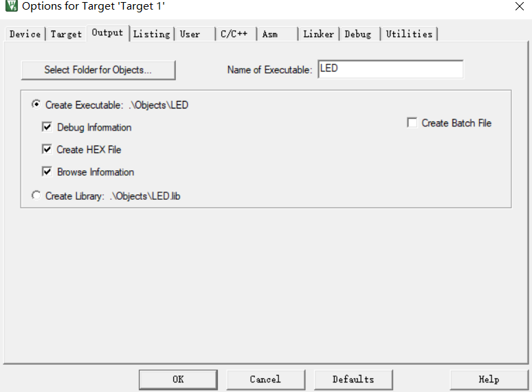Click the Keil uVision icon in title bar
This screenshot has height=392, width=532.
coord(11,5)
